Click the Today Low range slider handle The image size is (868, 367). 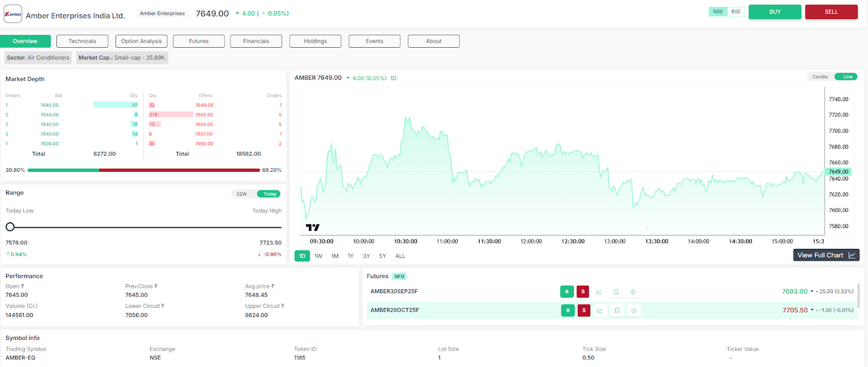click(10, 227)
